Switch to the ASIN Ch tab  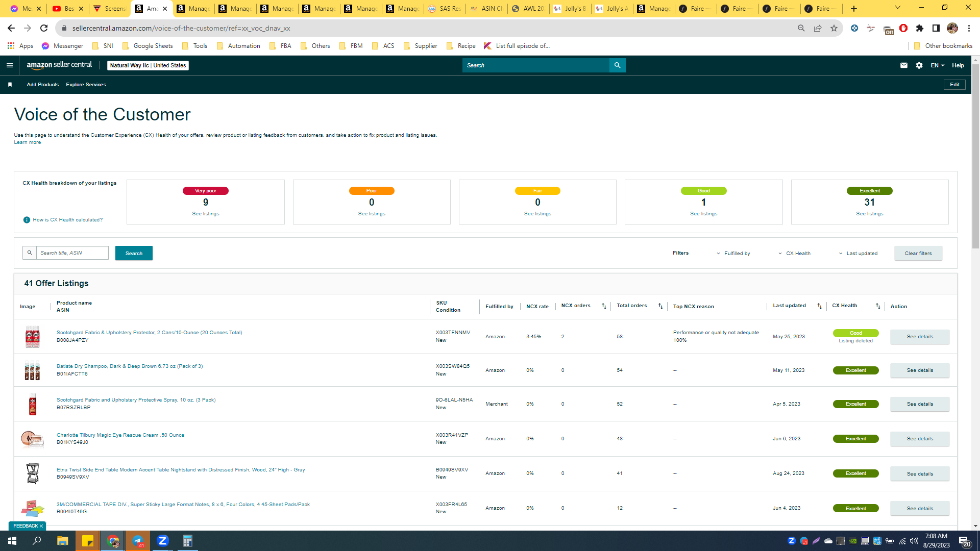(x=487, y=9)
